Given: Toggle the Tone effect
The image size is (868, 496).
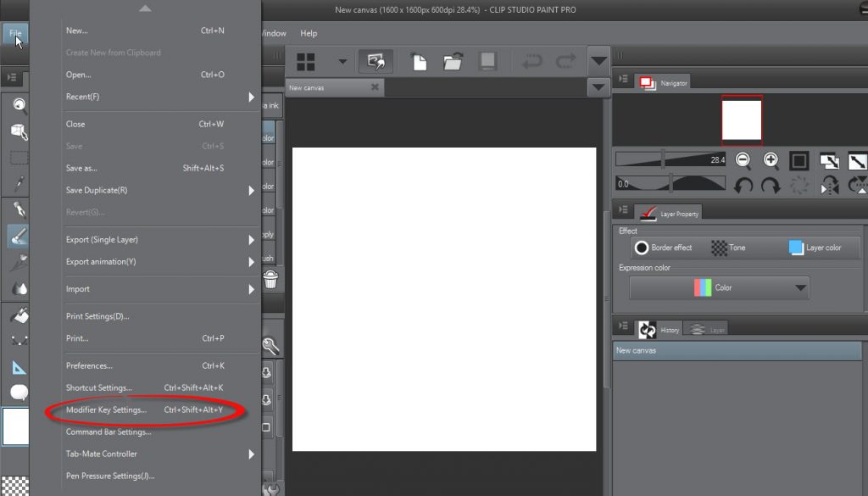Looking at the screenshot, I should pyautogui.click(x=728, y=248).
